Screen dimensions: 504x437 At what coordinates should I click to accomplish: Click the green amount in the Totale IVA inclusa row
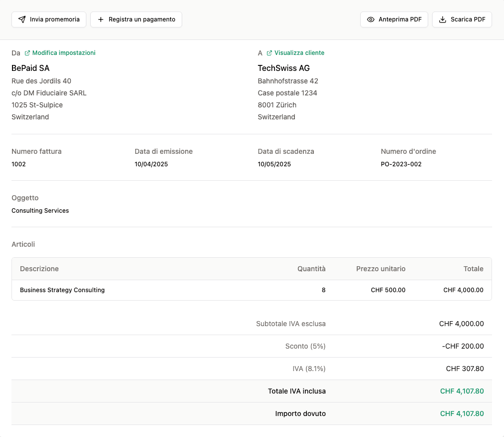462,392
